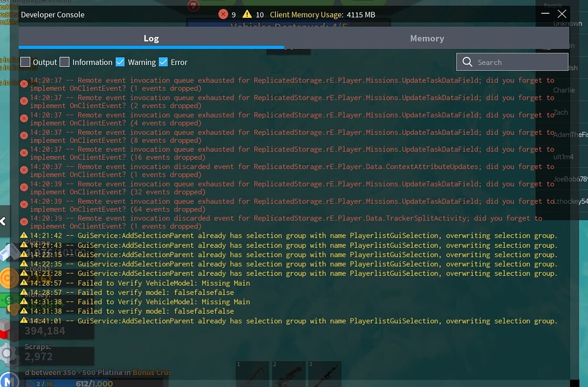Image resolution: width=588 pixels, height=387 pixels.
Task: Enable the Output checkbox
Action: 25,61
